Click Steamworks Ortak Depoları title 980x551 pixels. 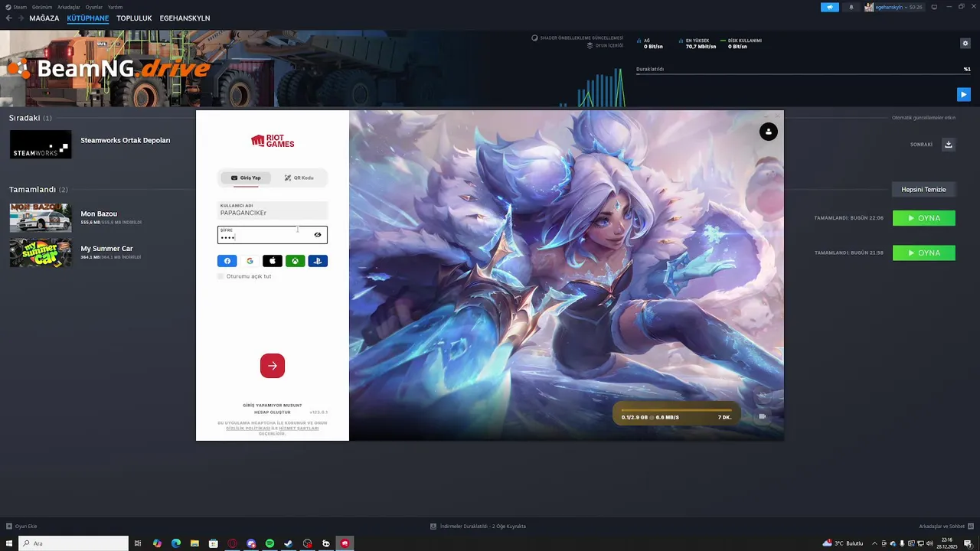[126, 140]
